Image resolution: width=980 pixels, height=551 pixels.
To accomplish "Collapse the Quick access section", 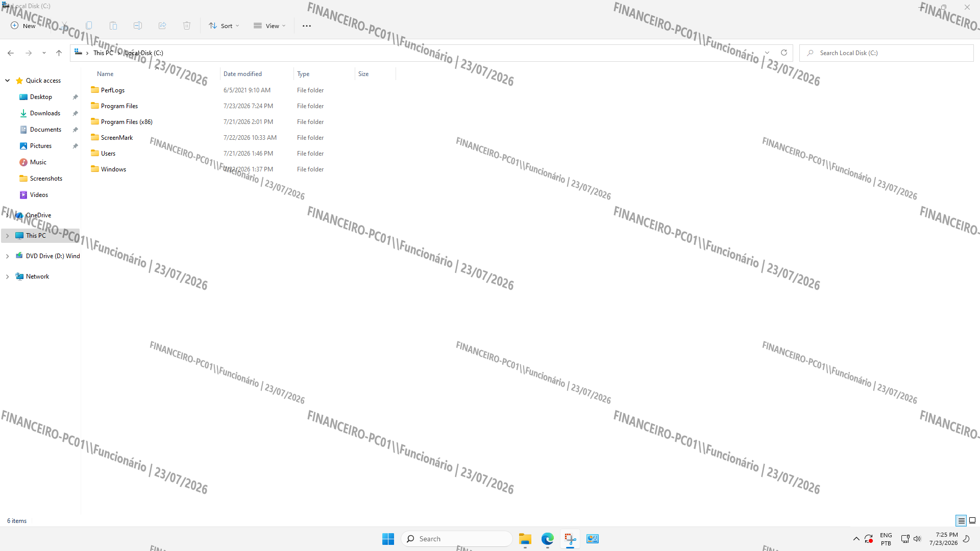I will pyautogui.click(x=8, y=81).
